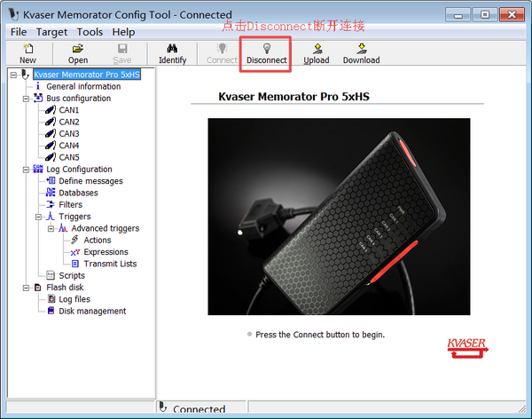
Task: Collapse the Log Configuration branch
Action: [x=26, y=170]
